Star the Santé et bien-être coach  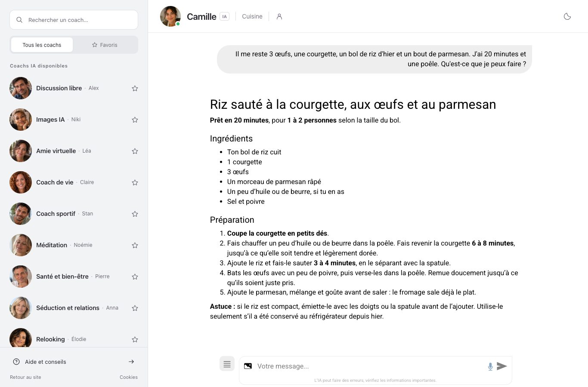pyautogui.click(x=135, y=276)
